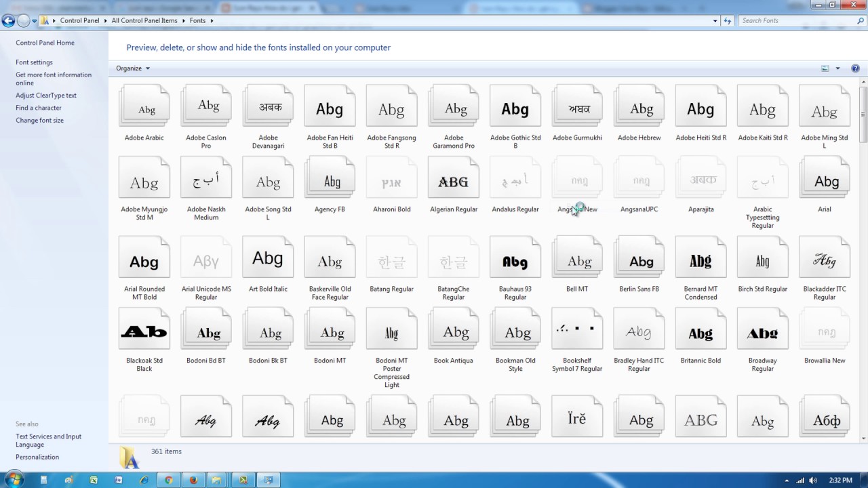Screen dimensions: 868x488
Task: Click the Fonts breadcrumb segment
Action: coord(197,20)
